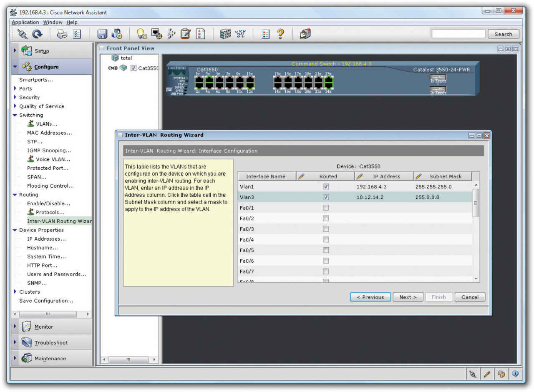This screenshot has width=534, height=392.
Task: Click the Legend toolbar icon
Action: click(x=266, y=34)
